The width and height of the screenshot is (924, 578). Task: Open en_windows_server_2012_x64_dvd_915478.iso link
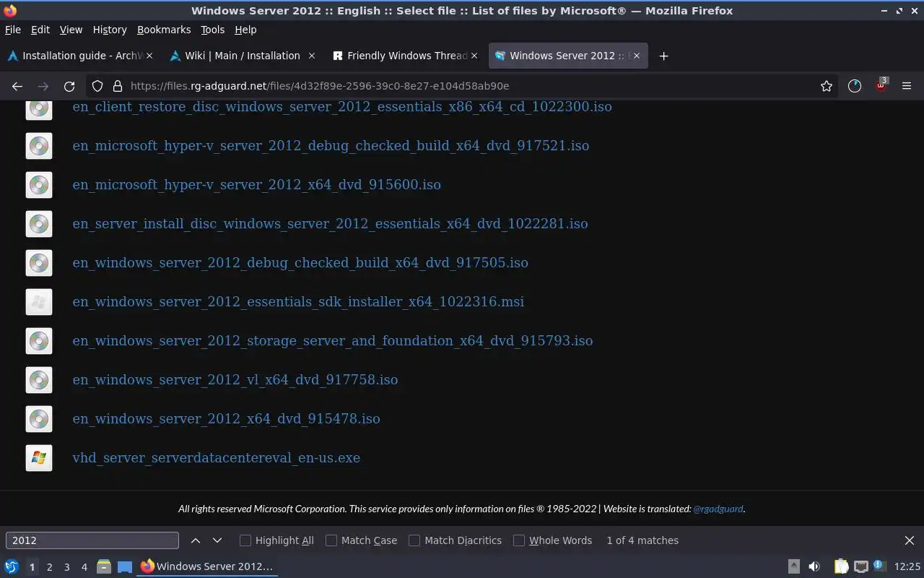226,419
